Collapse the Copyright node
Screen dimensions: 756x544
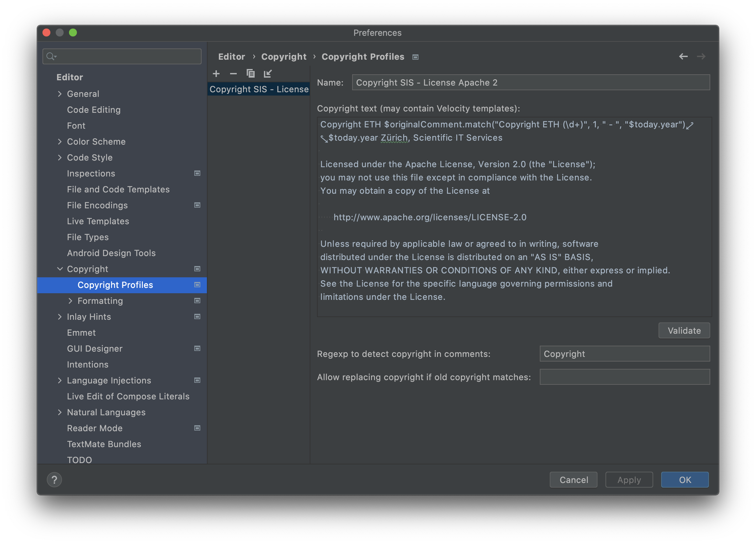tap(60, 269)
